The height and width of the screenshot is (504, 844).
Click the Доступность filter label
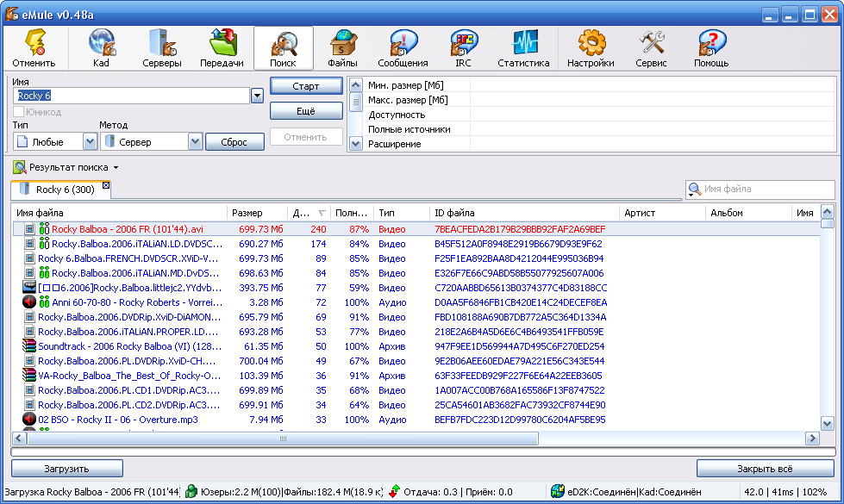click(397, 115)
